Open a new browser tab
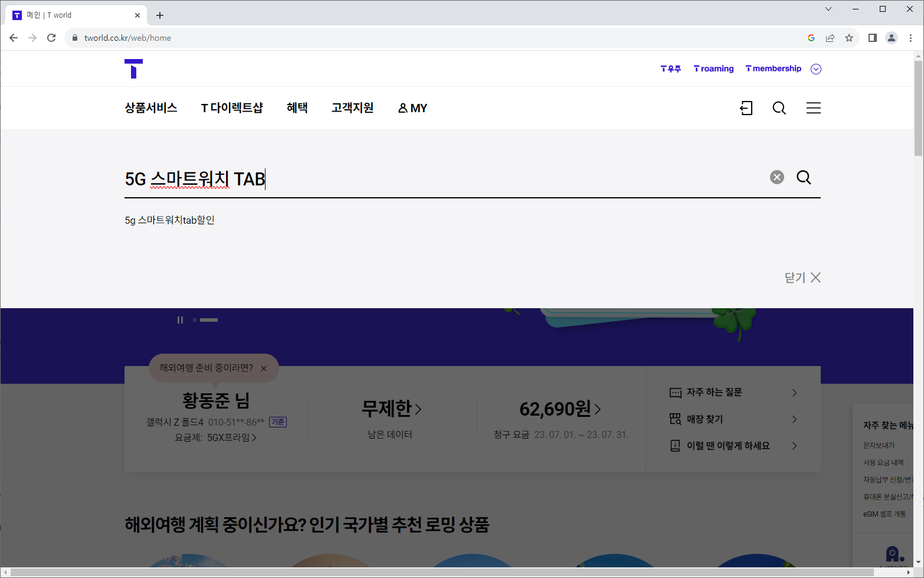The image size is (924, 578). click(160, 15)
